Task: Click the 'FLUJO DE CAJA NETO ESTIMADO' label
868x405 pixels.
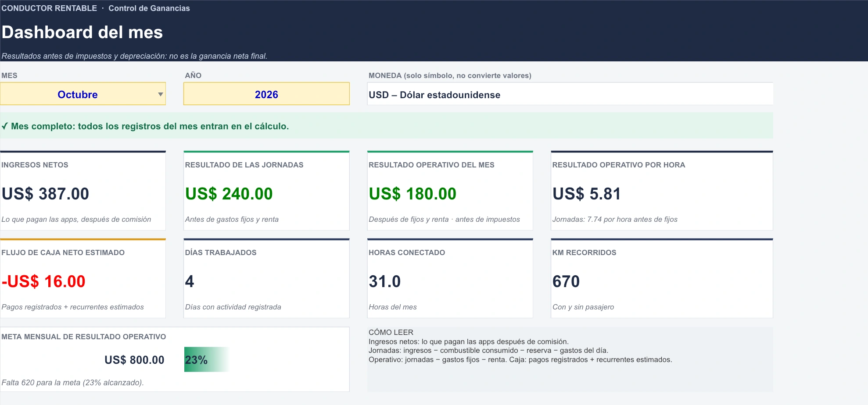Action: click(63, 252)
